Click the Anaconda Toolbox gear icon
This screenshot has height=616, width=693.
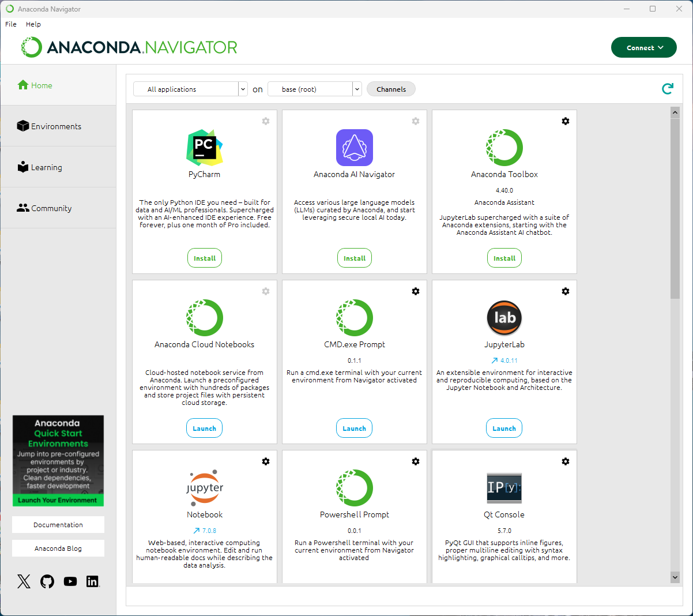click(565, 121)
